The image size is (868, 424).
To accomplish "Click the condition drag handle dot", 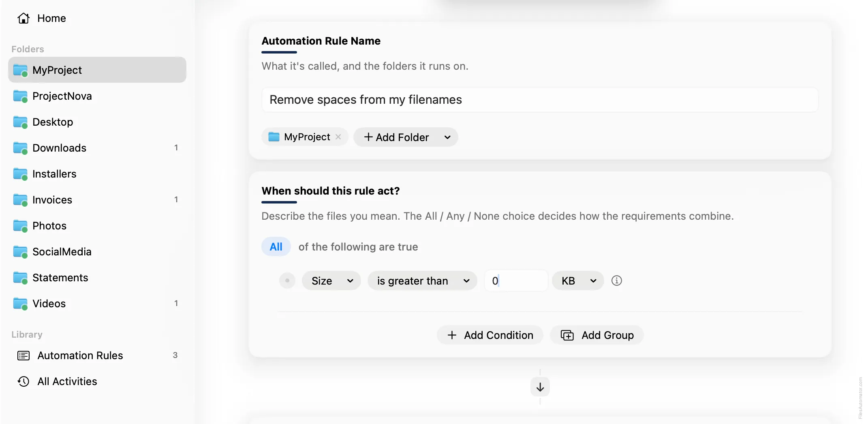I will pos(287,281).
